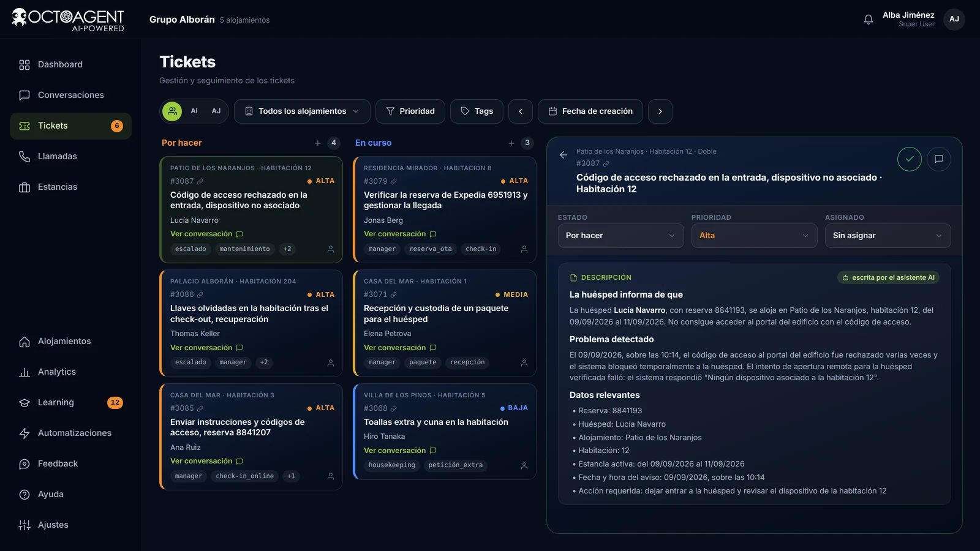Go to previous creation date range

(x=521, y=111)
